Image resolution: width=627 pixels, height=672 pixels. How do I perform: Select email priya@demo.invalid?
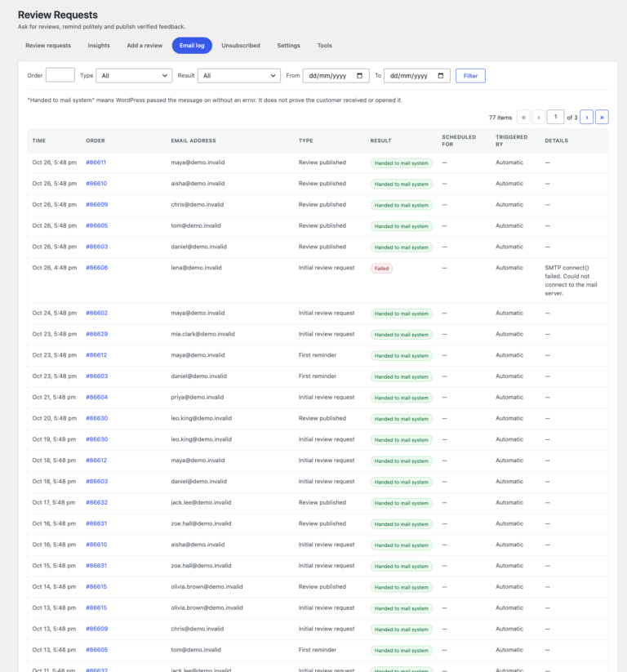coord(197,398)
